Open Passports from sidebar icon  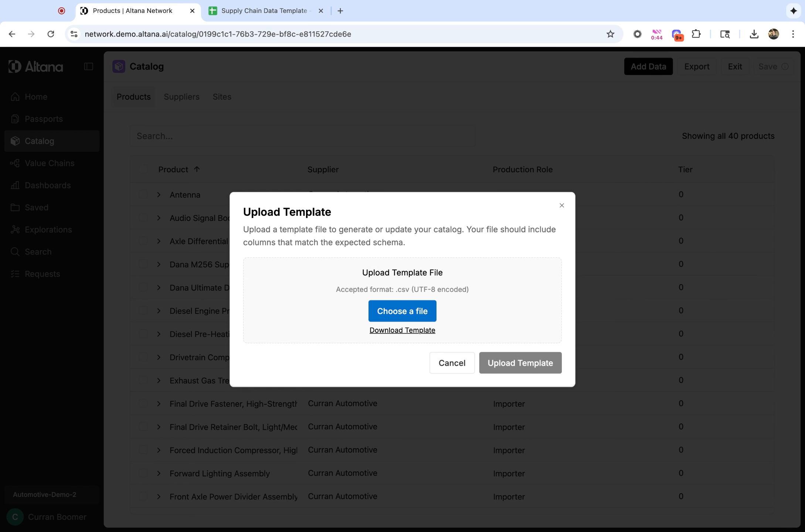[x=15, y=119]
